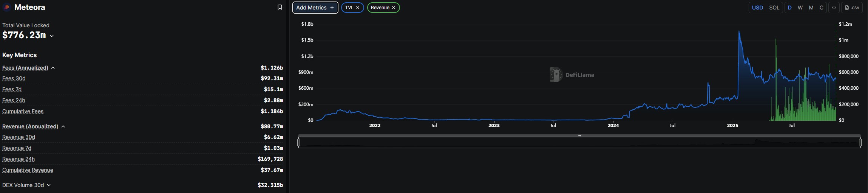Click the 2024 x-axis label
Image resolution: width=868 pixels, height=193 pixels.
pos(613,125)
